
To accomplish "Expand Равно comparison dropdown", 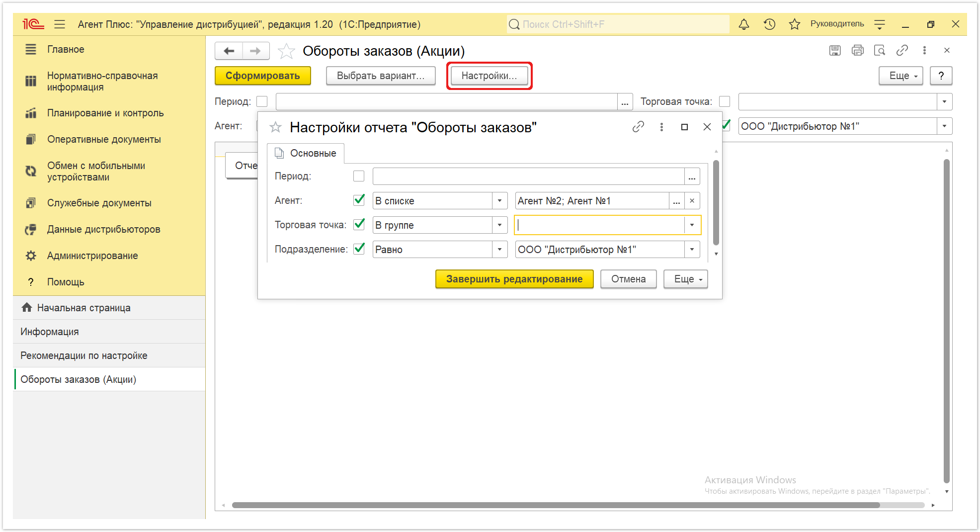I will pos(499,250).
